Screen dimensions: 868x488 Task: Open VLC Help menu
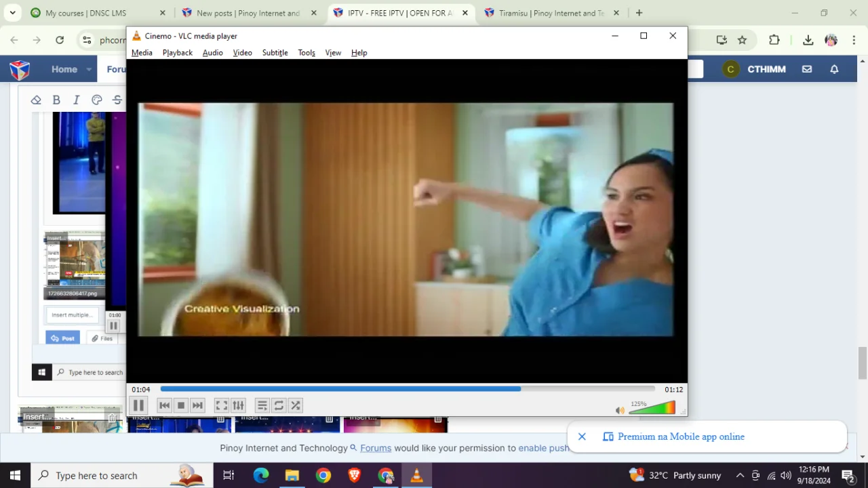pyautogui.click(x=359, y=53)
